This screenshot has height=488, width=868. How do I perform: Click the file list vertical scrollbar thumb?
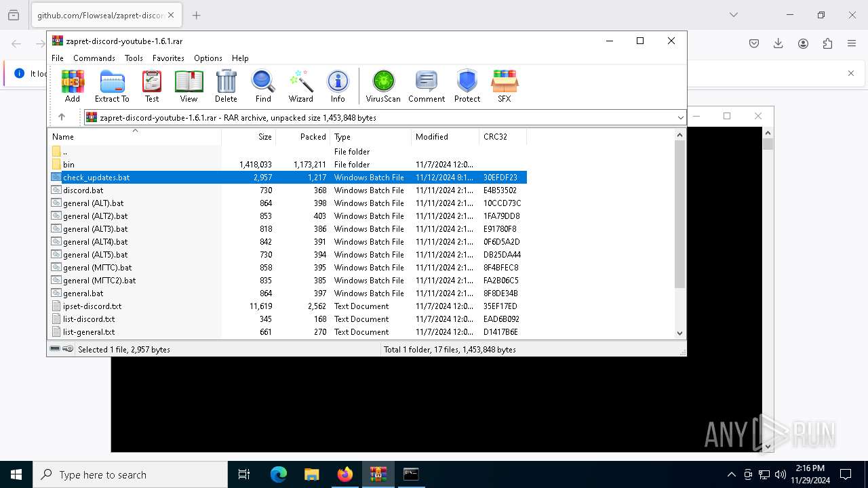tap(680, 214)
